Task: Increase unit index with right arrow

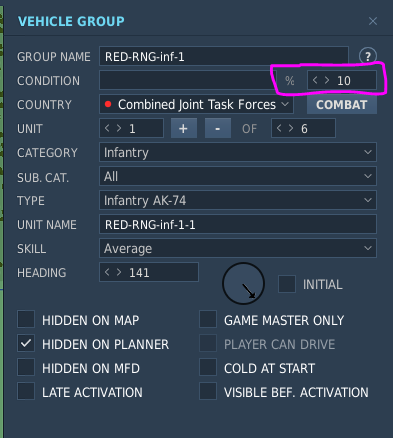Action: coord(119,128)
